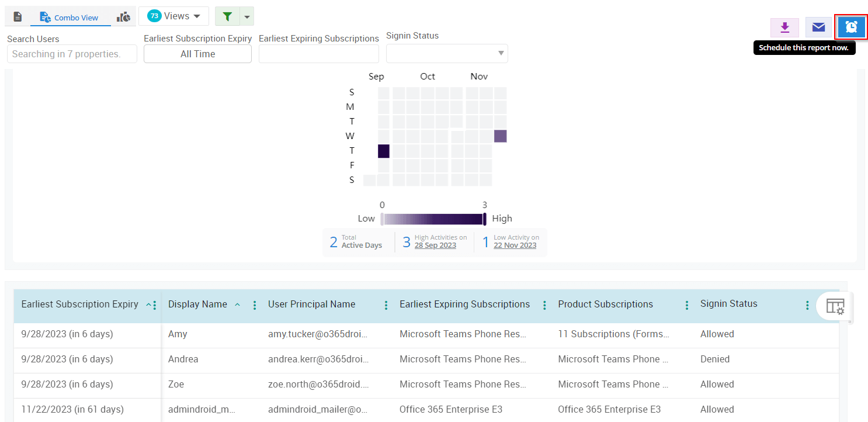Viewport: 868px width, 422px height.
Task: Click the green filter funnel icon
Action: click(x=228, y=17)
